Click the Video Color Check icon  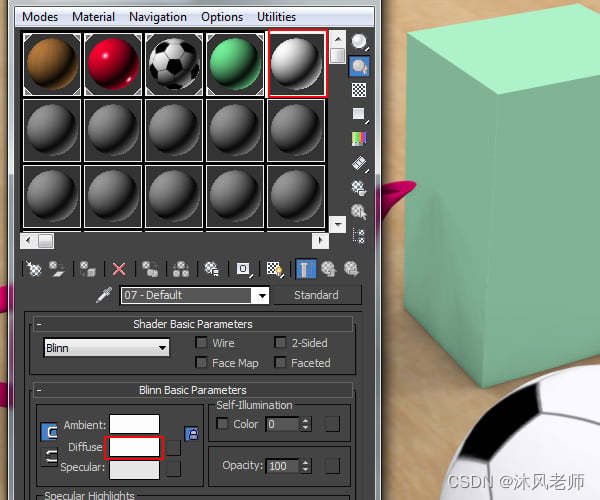(x=359, y=138)
